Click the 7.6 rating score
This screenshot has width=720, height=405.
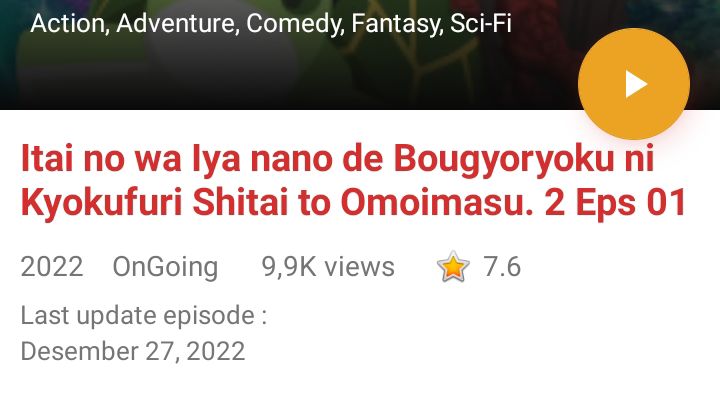pos(502,267)
